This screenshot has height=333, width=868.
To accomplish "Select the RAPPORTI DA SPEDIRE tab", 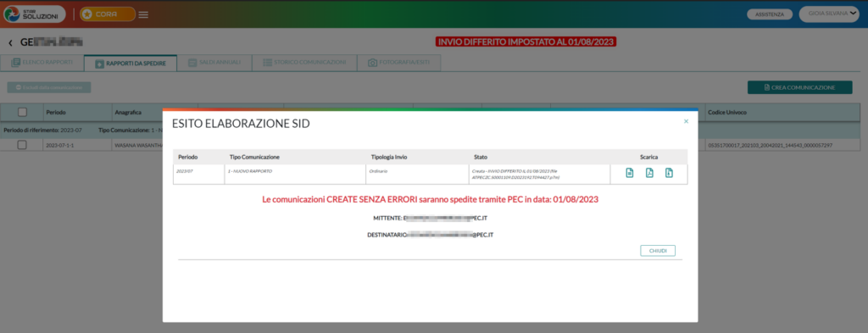I will point(131,63).
